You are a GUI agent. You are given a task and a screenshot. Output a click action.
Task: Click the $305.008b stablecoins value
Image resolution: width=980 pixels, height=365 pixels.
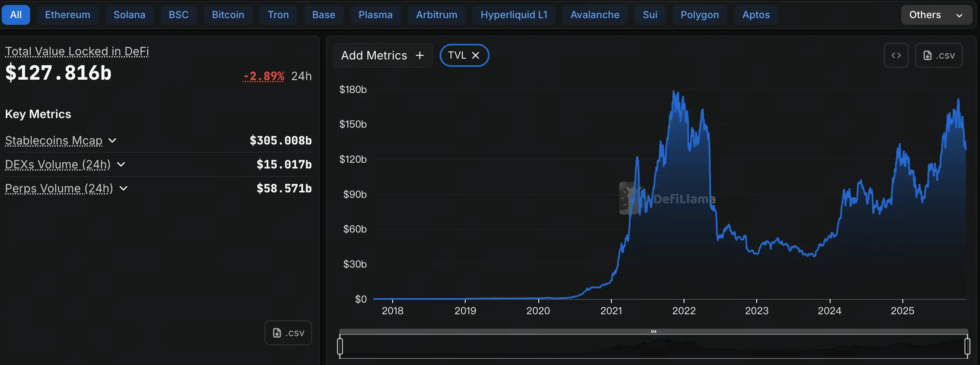pyautogui.click(x=281, y=141)
